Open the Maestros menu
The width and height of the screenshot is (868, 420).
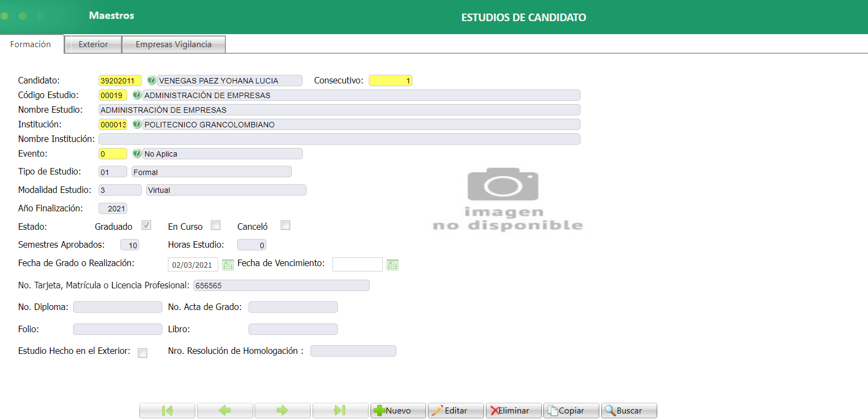(112, 16)
